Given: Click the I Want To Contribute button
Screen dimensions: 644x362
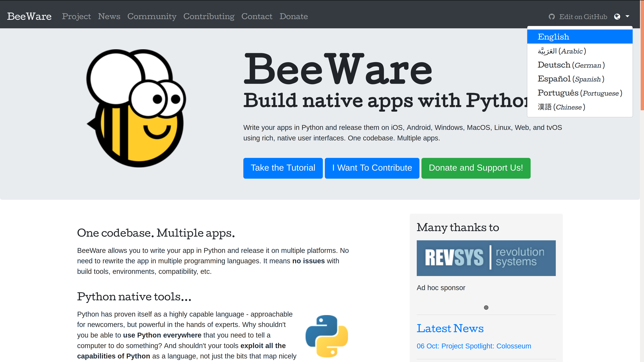Looking at the screenshot, I should coord(372,168).
